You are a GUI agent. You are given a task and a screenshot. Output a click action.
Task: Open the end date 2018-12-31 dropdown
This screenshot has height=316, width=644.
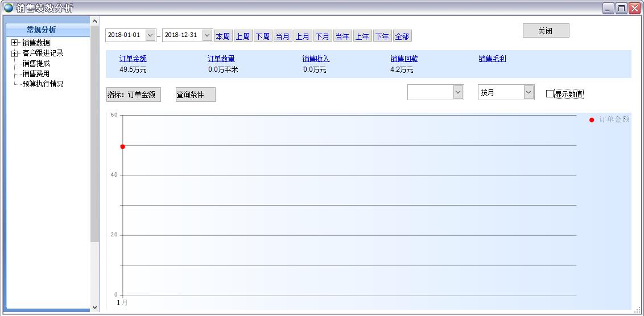(207, 35)
